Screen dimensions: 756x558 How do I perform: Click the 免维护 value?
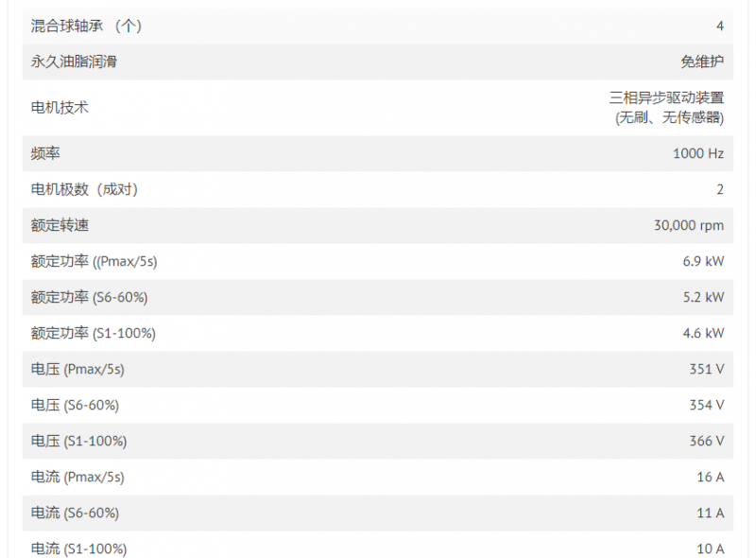pyautogui.click(x=702, y=62)
